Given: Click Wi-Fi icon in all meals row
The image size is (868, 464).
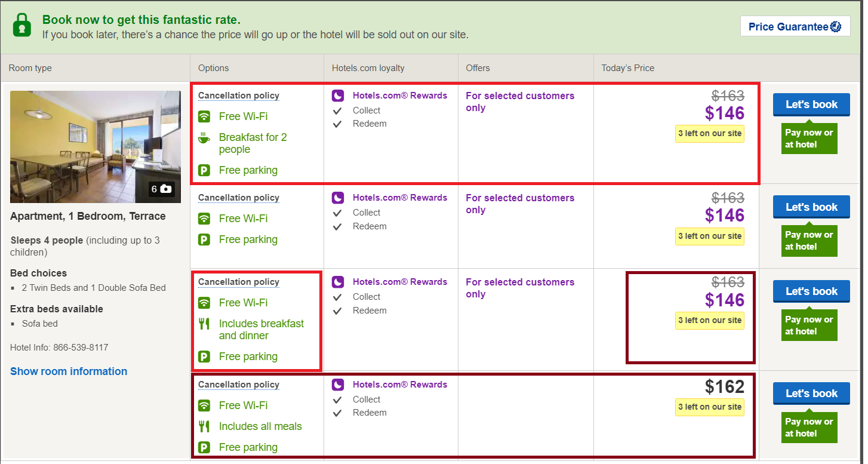Looking at the screenshot, I should coord(204,405).
